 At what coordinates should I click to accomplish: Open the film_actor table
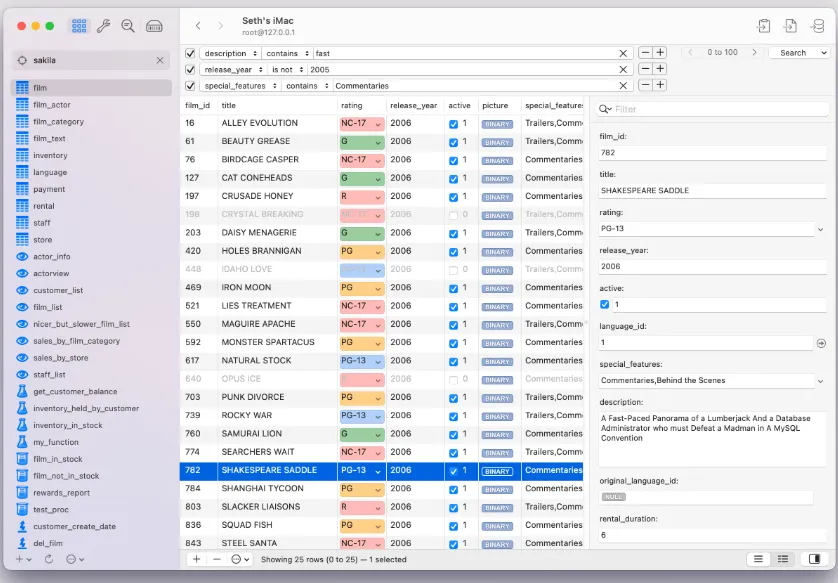pyautogui.click(x=52, y=105)
